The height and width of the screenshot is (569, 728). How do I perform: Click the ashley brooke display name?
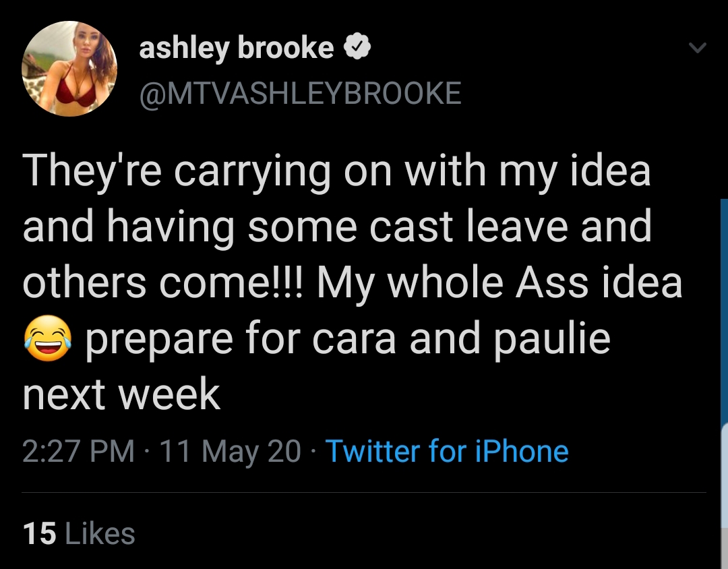pos(237,47)
